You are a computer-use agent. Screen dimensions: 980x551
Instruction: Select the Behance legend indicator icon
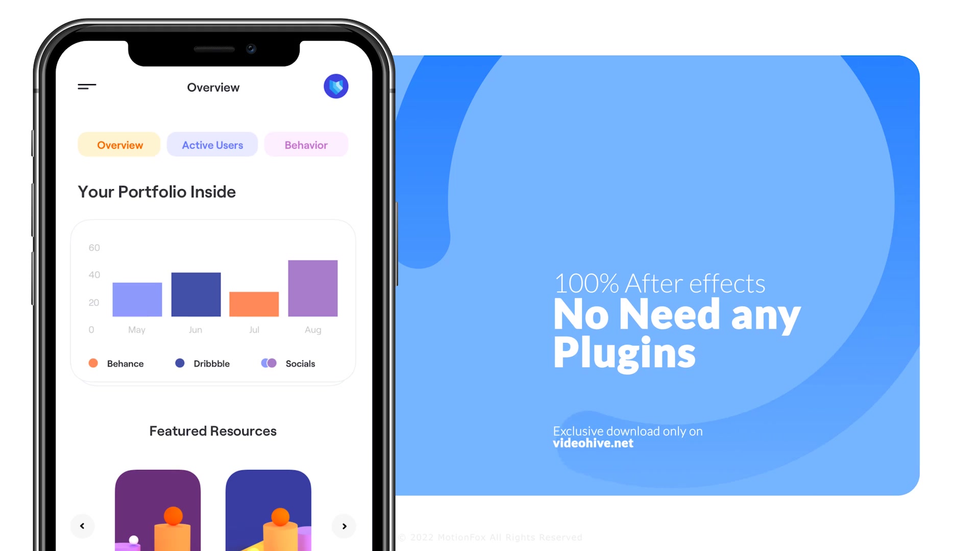93,363
